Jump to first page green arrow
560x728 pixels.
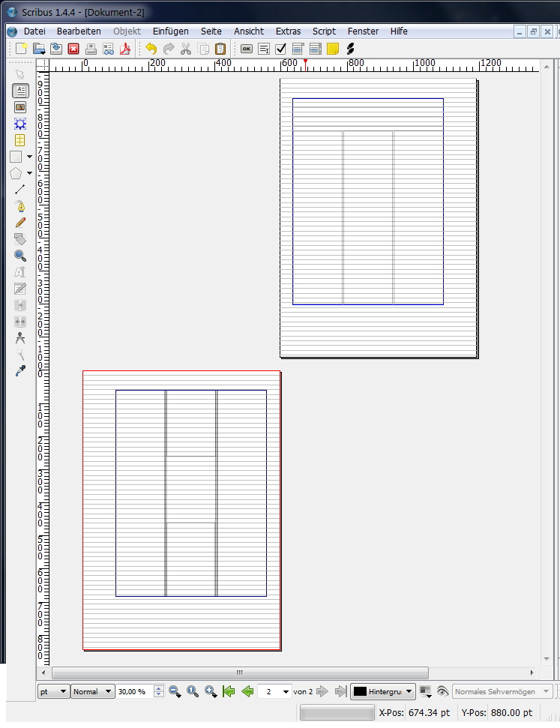[229, 691]
